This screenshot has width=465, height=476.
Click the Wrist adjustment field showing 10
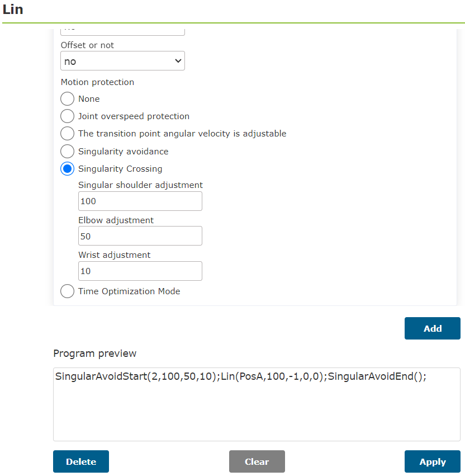point(140,271)
